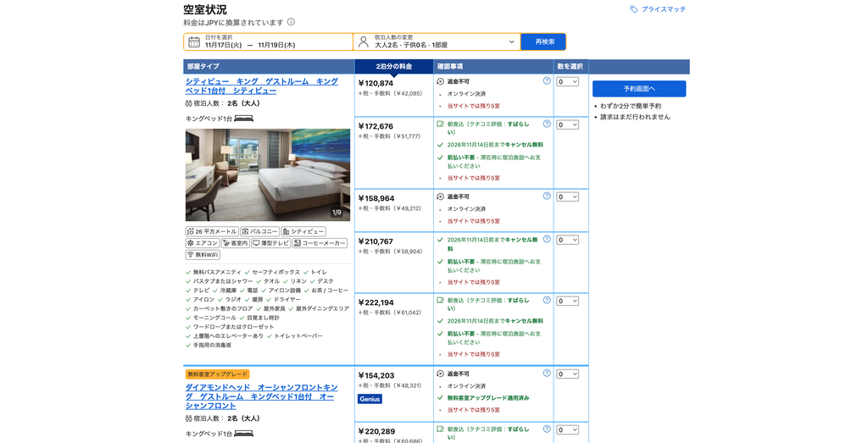Open room quantity dropdown for the ¥120,874 rate
The height and width of the screenshot is (443, 868).
click(567, 82)
